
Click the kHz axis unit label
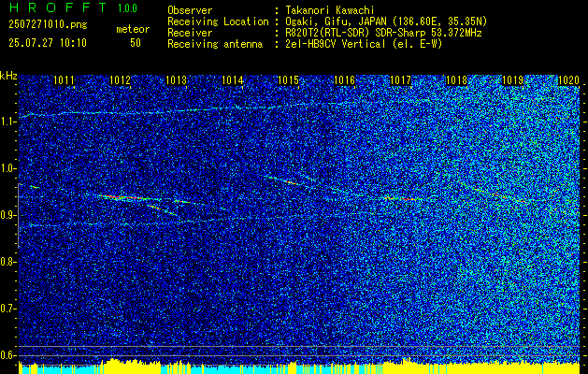click(8, 76)
